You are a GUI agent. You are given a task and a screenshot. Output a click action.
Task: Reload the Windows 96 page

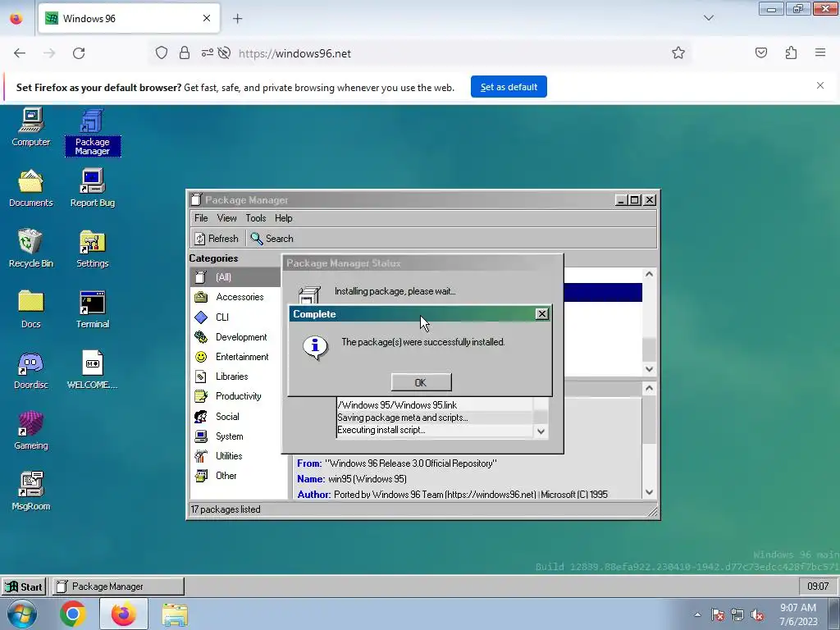(79, 53)
